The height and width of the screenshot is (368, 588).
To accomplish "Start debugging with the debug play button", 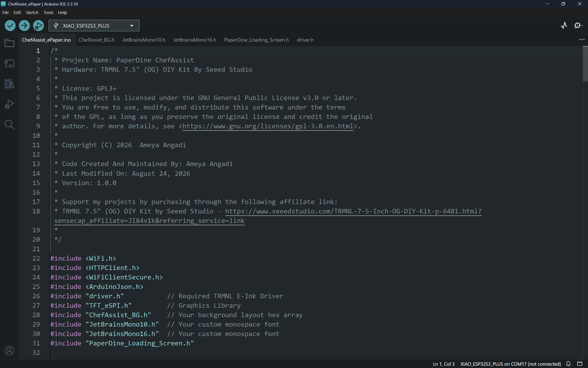I will tap(38, 26).
